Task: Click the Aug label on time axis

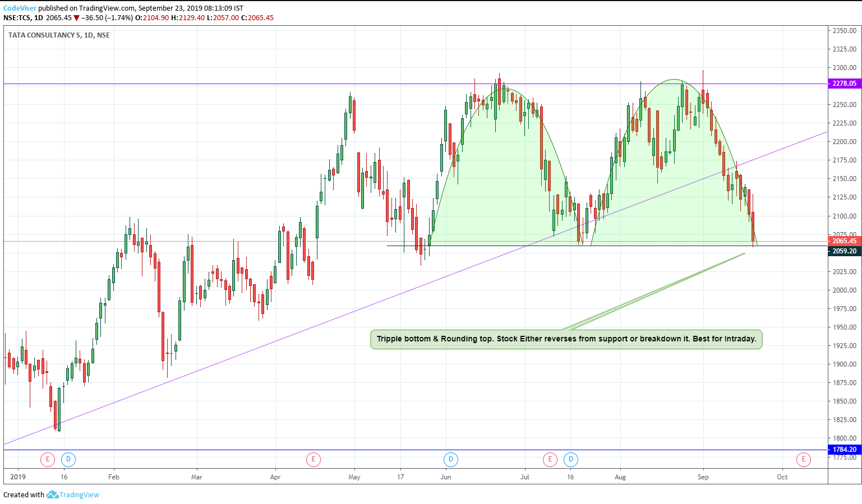Action: pos(620,477)
